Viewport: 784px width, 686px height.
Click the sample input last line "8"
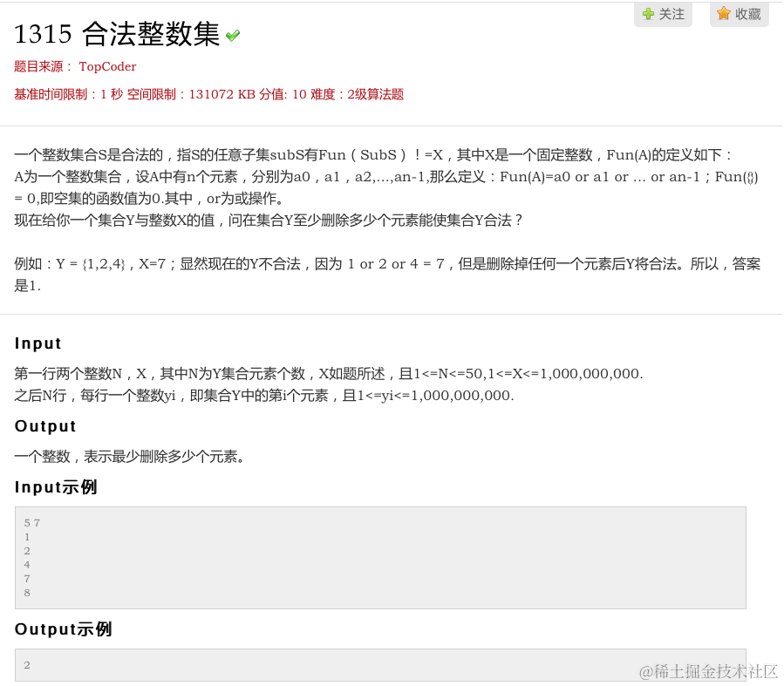click(27, 593)
